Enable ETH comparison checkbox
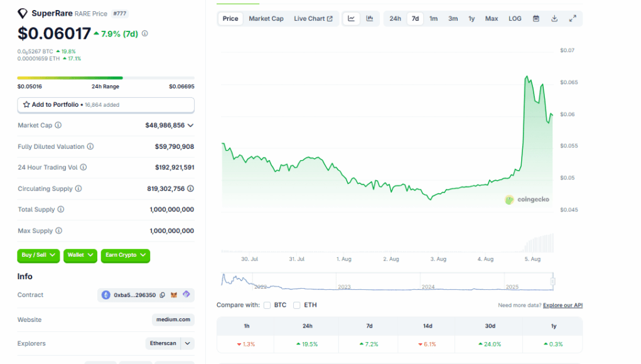The height and width of the screenshot is (364, 641). click(x=297, y=305)
